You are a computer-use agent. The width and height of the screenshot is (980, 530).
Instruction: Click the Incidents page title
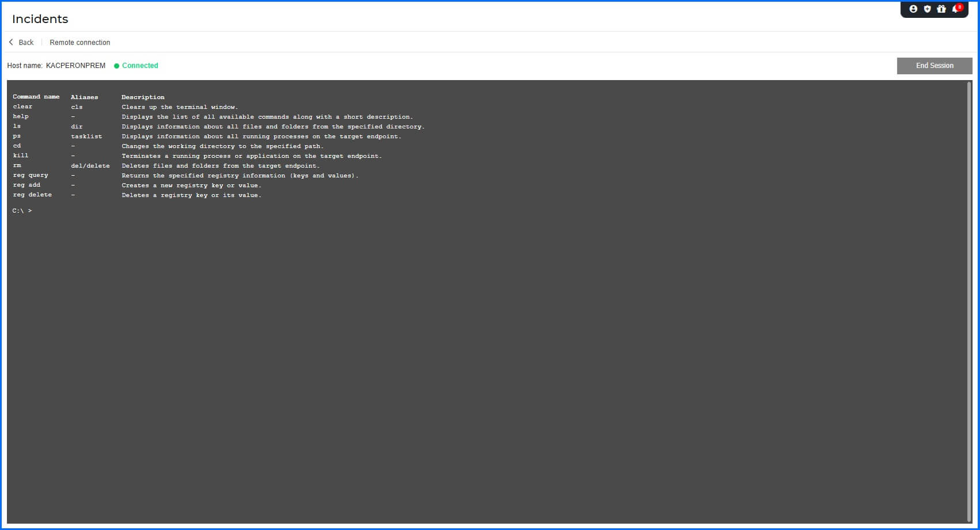point(40,19)
